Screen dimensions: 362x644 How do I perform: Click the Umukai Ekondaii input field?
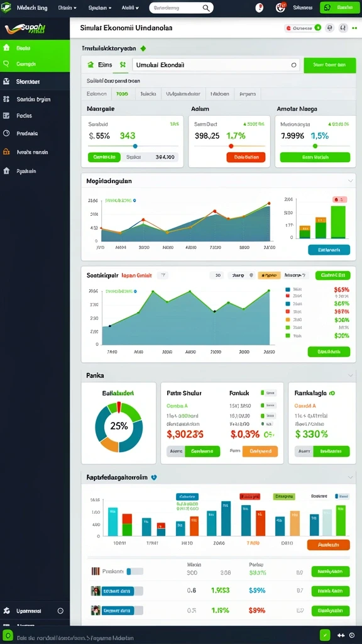(x=216, y=65)
